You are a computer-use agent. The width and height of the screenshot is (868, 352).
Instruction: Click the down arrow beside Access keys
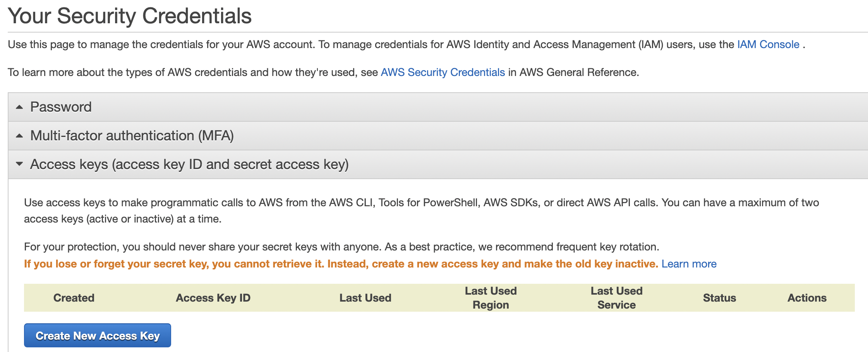coord(19,164)
